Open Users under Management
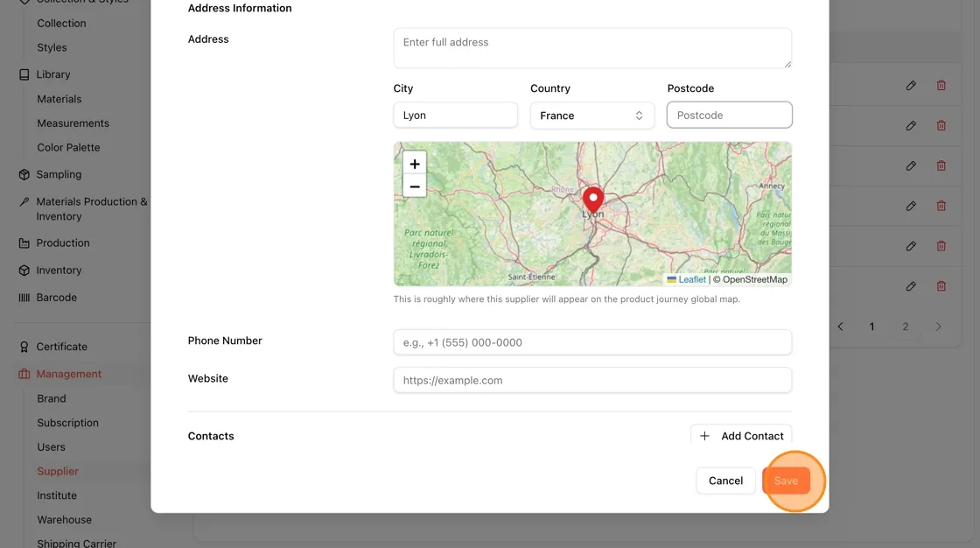The width and height of the screenshot is (980, 548). tap(52, 447)
